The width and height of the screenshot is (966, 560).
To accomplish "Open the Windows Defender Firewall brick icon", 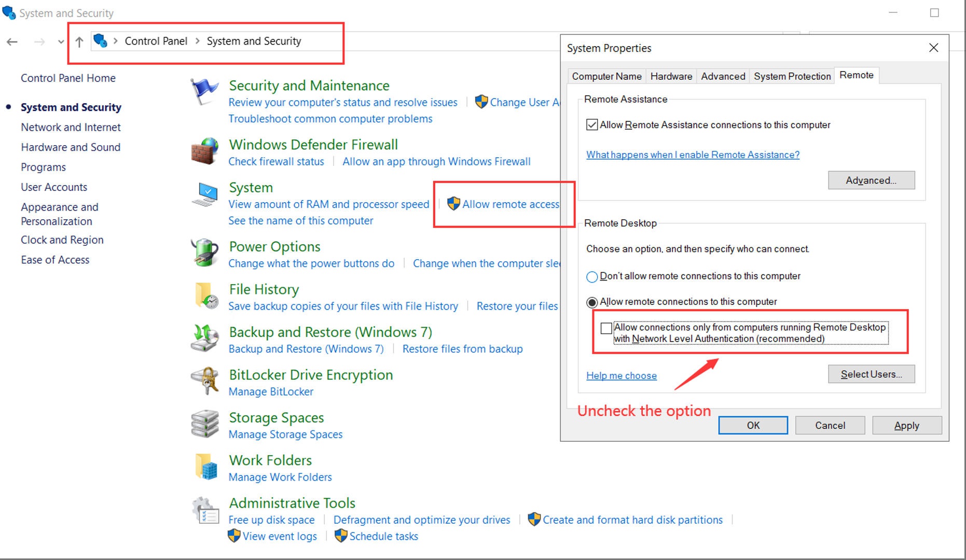I will tap(204, 151).
